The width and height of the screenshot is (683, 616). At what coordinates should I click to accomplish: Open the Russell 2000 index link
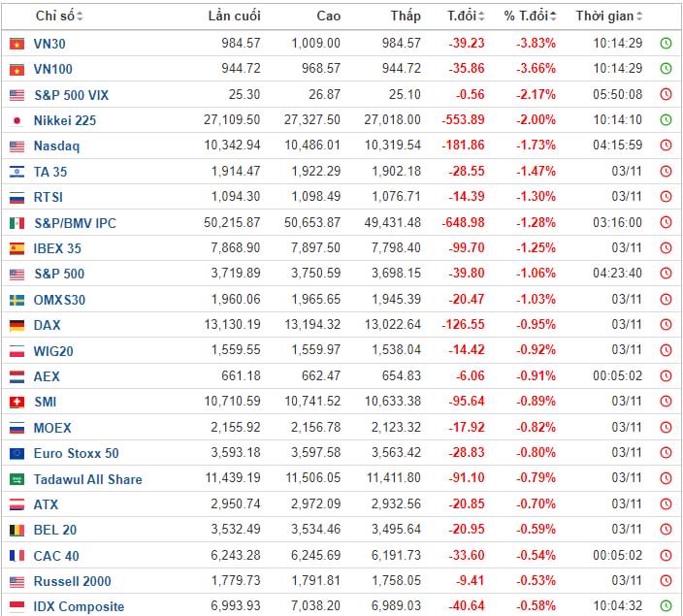(72, 581)
